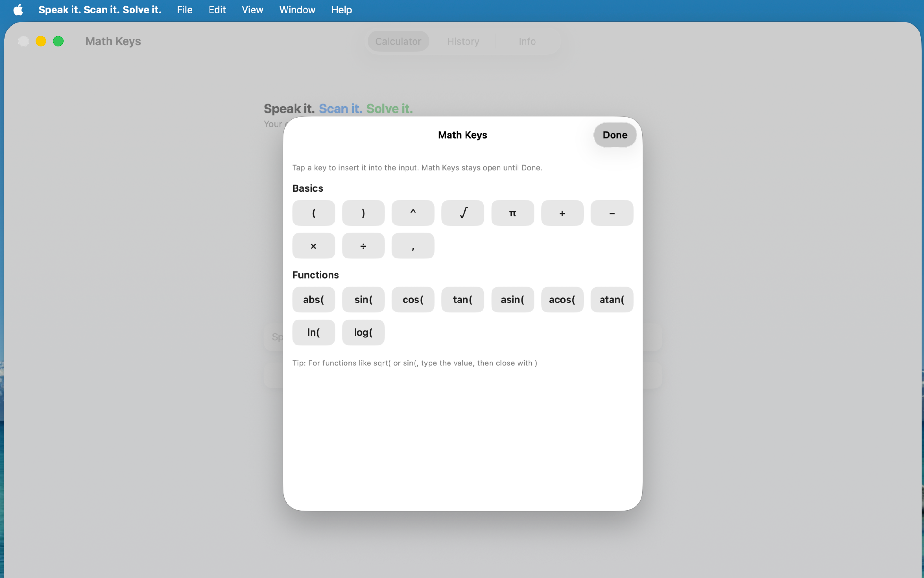This screenshot has height=578, width=924.
Task: Click the yellow minimize window button
Action: click(41, 41)
